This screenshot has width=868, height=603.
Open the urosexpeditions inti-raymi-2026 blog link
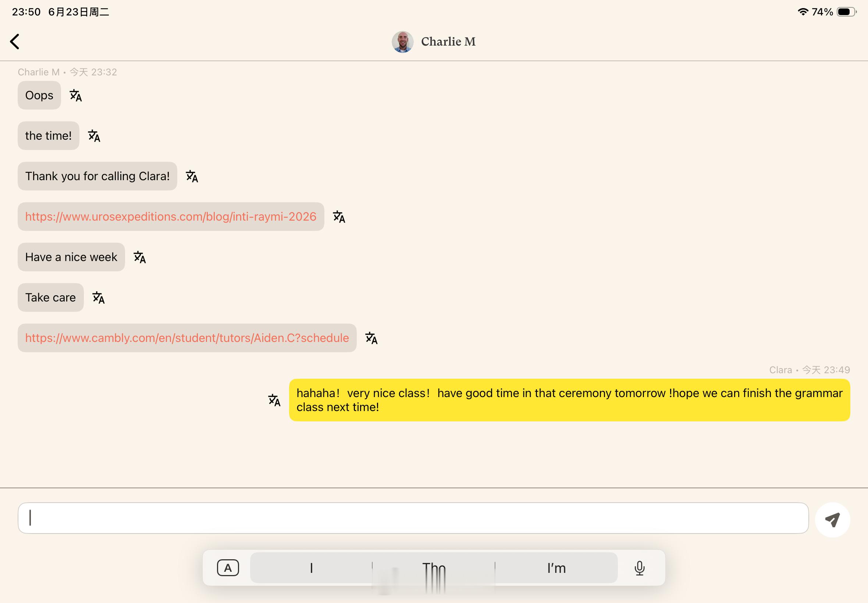171,217
